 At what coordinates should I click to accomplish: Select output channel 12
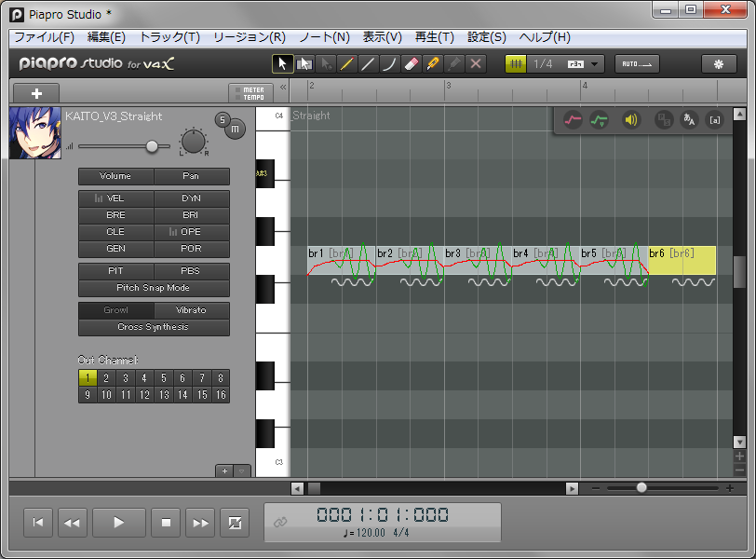point(144,395)
